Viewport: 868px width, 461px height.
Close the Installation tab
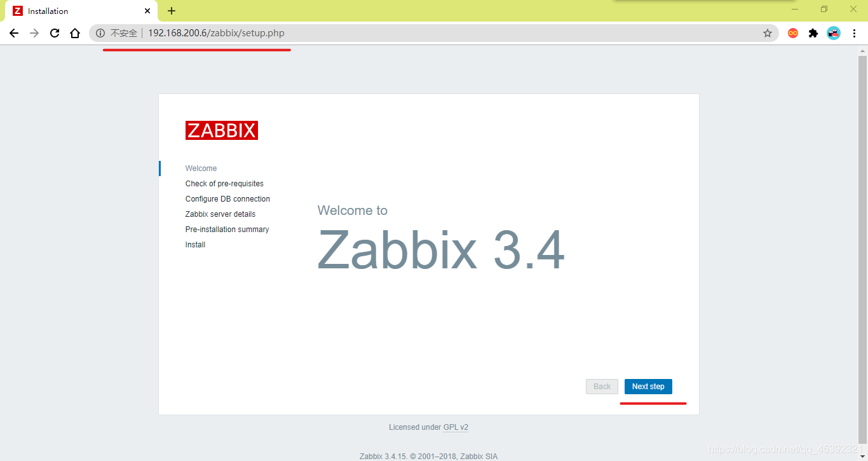point(147,11)
